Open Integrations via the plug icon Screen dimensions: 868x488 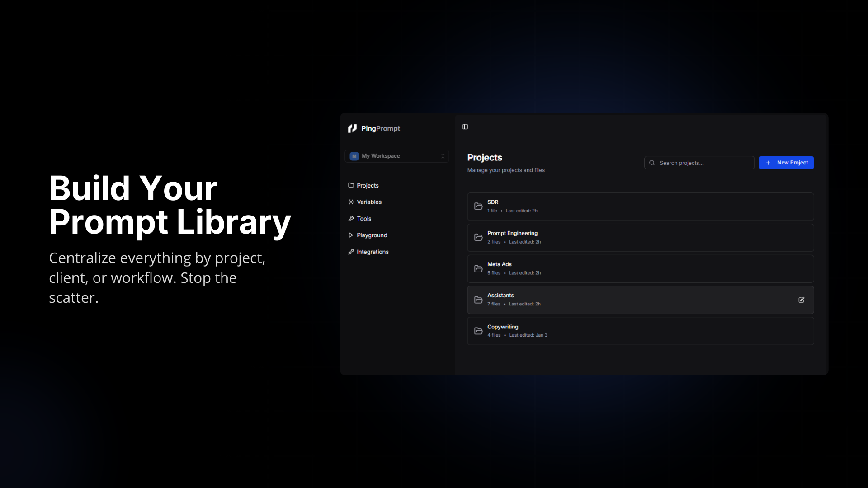click(351, 252)
